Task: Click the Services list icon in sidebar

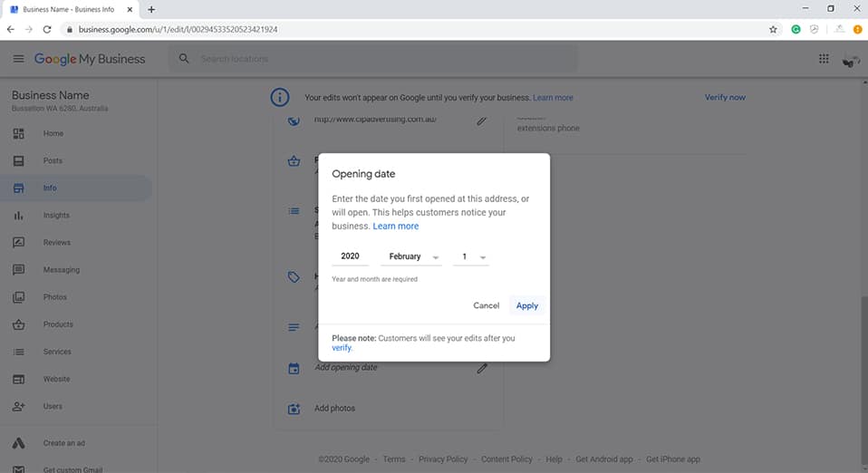Action: click(18, 352)
